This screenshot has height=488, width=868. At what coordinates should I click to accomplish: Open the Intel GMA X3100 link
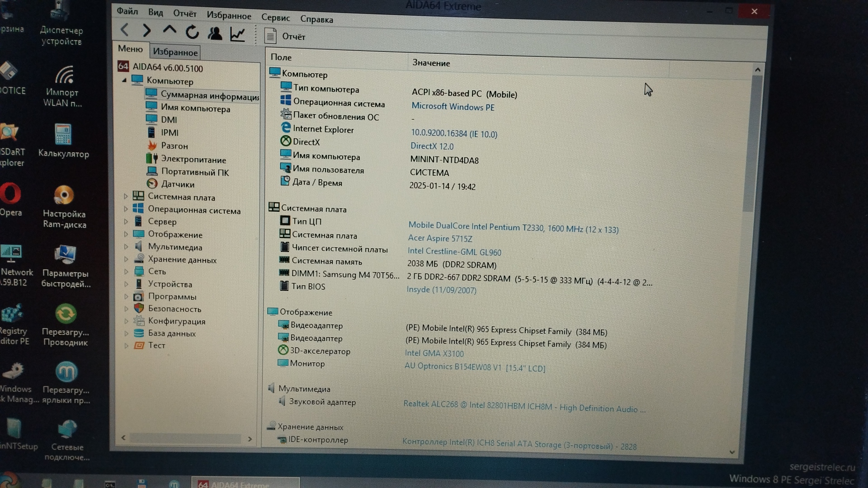click(x=434, y=353)
